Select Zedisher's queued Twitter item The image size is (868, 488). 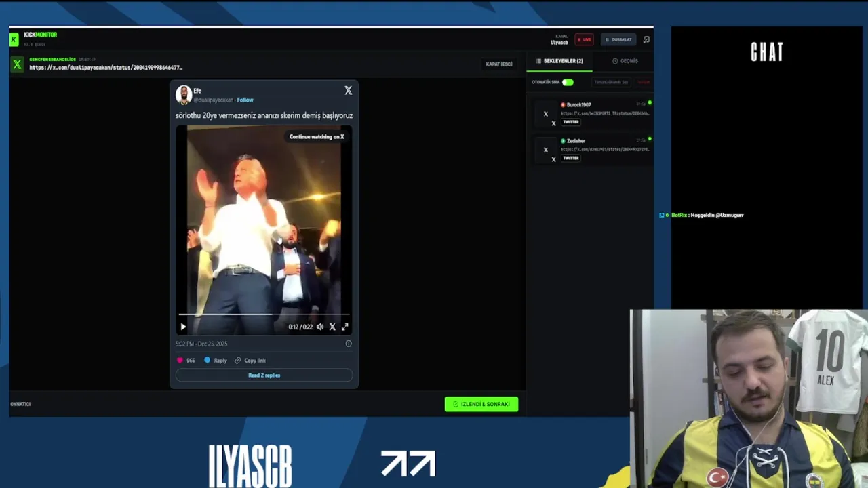(593, 150)
